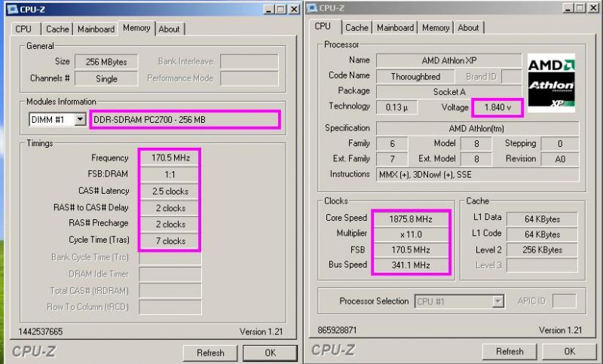Switch to Mainboard tab in right CPU-Z window
This screenshot has height=364, width=603.
(x=395, y=28)
